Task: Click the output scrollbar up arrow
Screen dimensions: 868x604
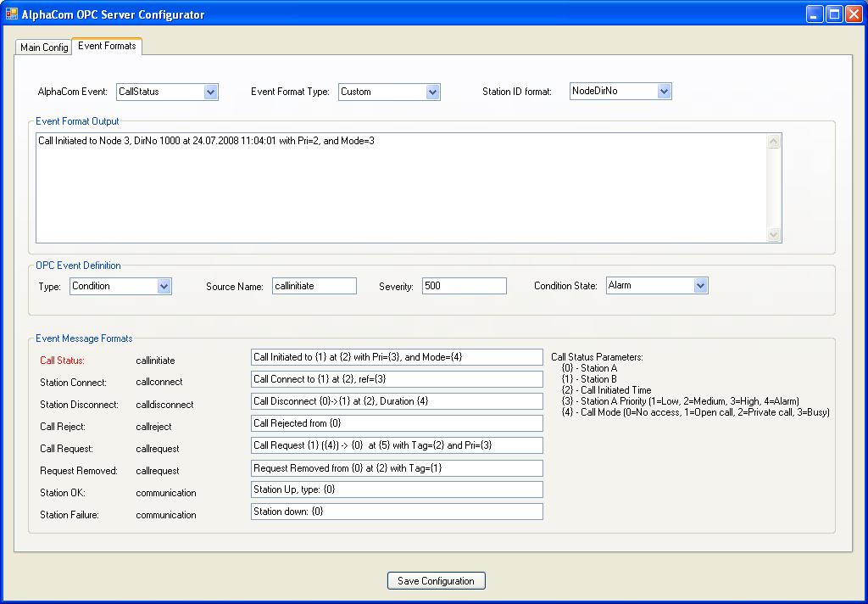Action: click(773, 143)
